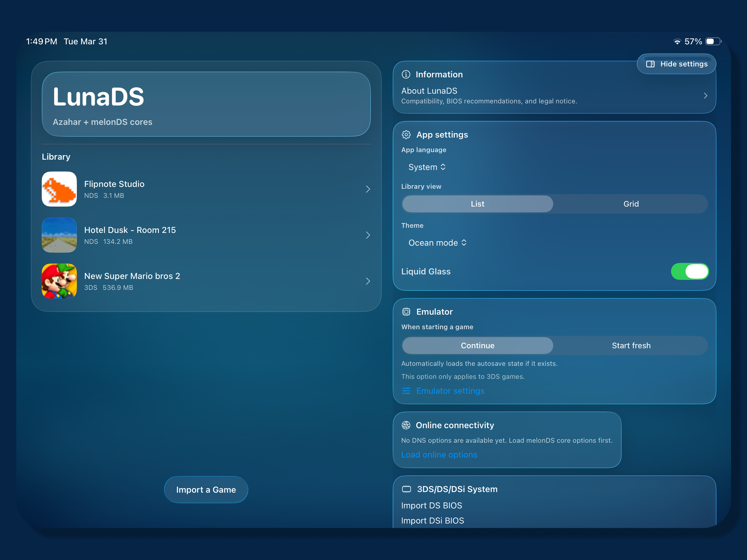
Task: Click the Hide settings panel icon
Action: pos(650,64)
